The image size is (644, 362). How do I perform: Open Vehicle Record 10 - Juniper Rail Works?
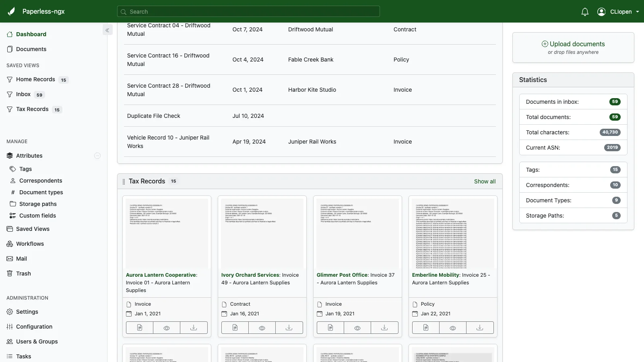pos(310,142)
